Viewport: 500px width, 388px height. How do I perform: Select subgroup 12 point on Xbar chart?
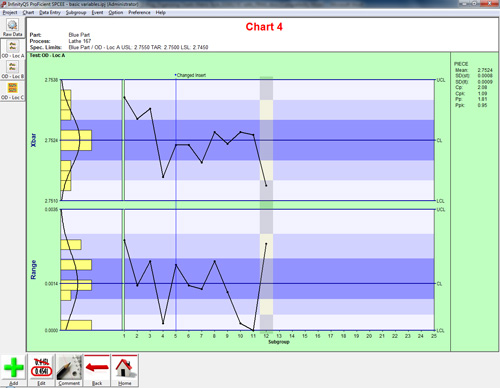coord(266,186)
